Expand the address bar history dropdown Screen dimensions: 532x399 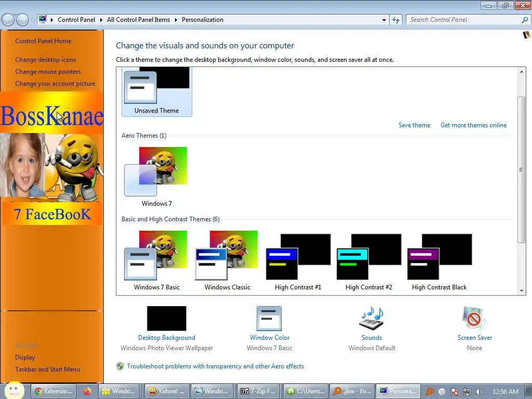click(x=384, y=20)
